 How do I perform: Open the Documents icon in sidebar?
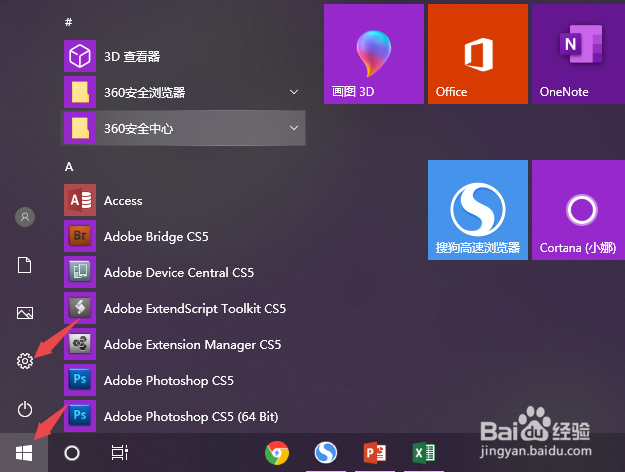(25, 265)
